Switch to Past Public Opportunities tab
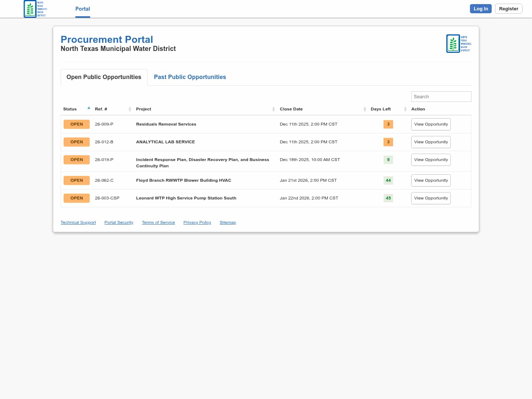The width and height of the screenshot is (532, 399). click(190, 77)
